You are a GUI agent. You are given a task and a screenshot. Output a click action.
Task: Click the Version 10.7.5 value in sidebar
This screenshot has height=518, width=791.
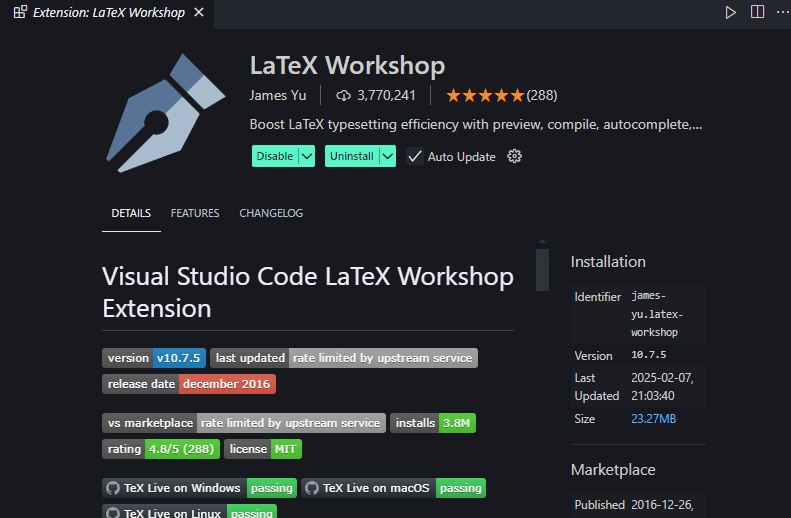649,355
